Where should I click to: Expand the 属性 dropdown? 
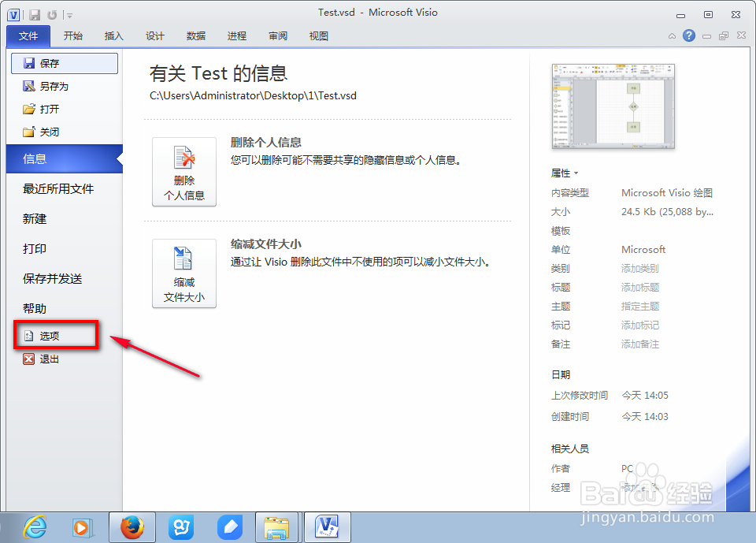(565, 173)
